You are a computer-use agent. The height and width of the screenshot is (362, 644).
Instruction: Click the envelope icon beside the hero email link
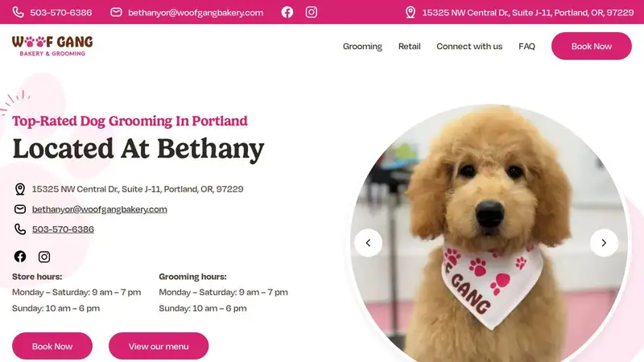pyautogui.click(x=20, y=209)
